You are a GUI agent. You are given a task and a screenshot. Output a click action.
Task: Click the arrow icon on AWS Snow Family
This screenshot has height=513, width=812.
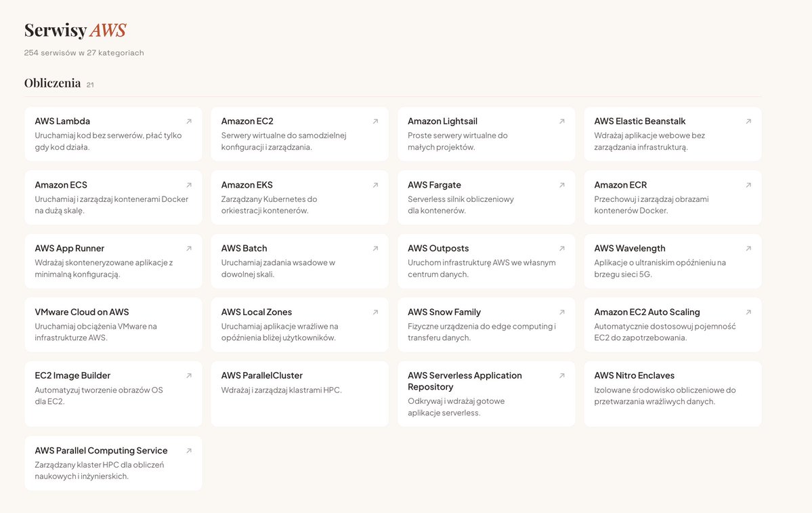pos(562,312)
